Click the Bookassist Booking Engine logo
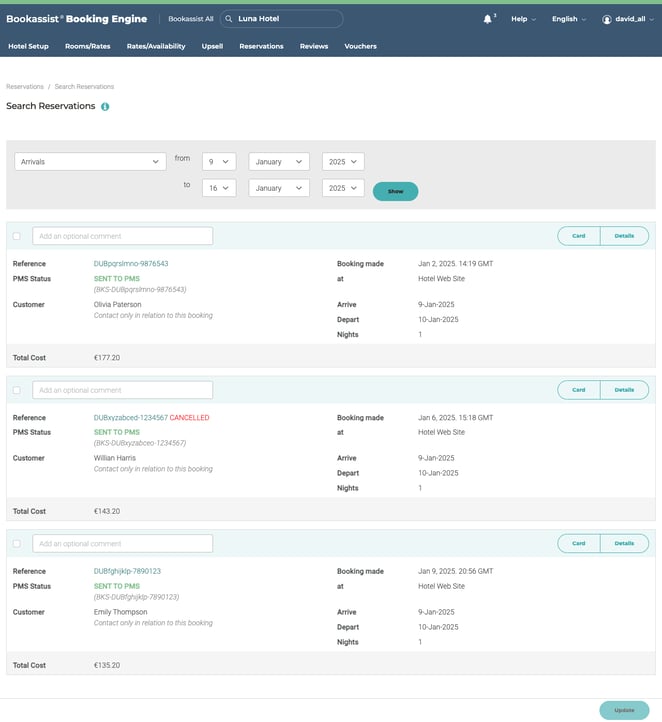This screenshot has width=662, height=722. pos(76,19)
